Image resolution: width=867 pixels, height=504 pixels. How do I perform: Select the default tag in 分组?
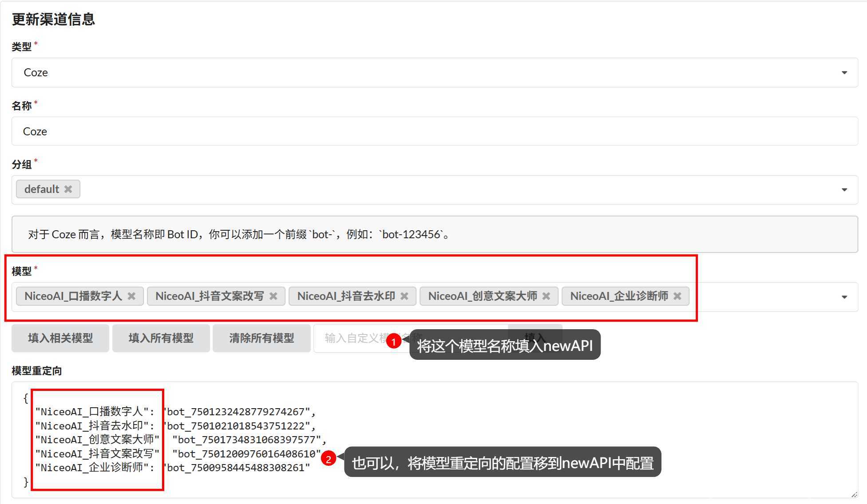pyautogui.click(x=48, y=189)
